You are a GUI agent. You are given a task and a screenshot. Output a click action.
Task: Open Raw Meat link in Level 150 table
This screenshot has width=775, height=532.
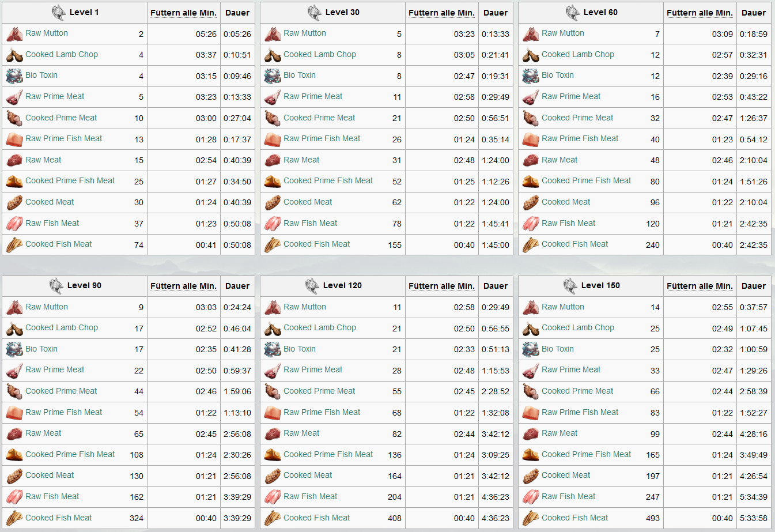(559, 433)
